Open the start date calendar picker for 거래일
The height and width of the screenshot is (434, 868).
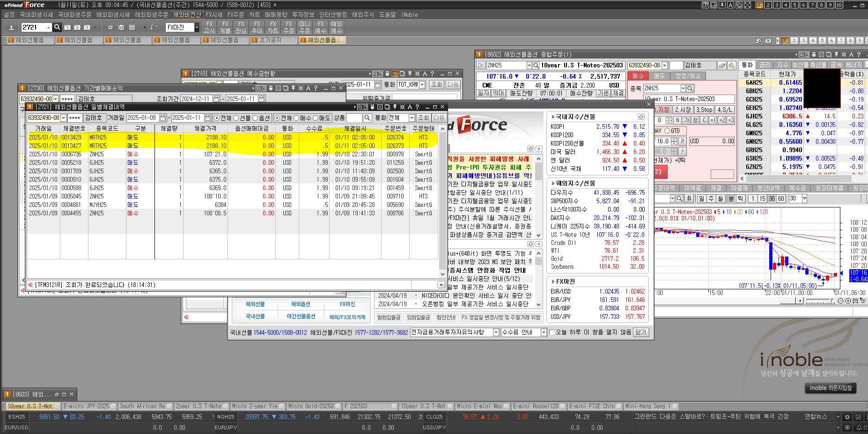point(162,118)
